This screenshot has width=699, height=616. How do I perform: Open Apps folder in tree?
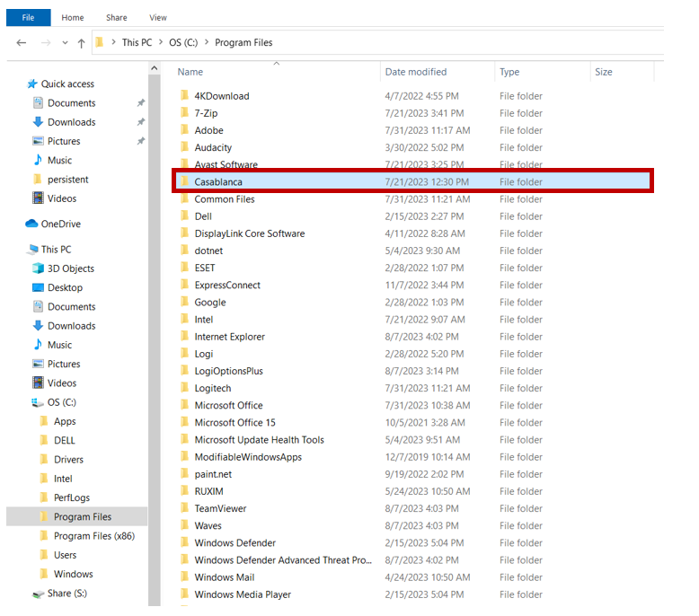(x=65, y=421)
